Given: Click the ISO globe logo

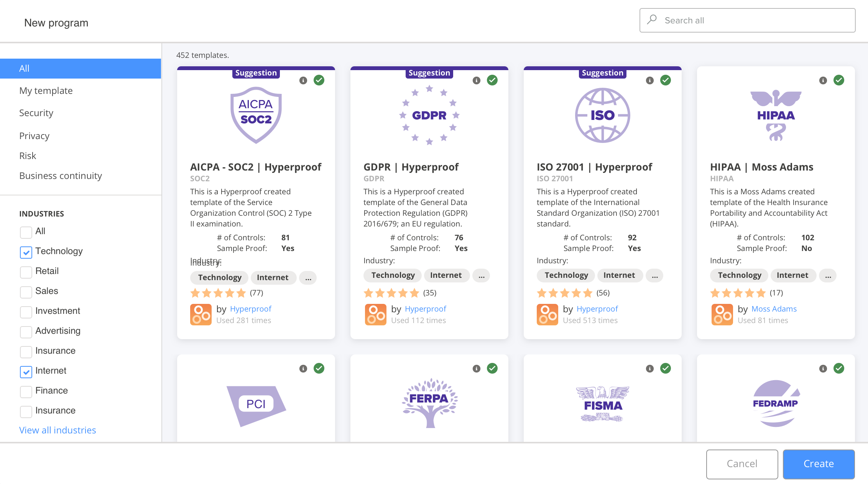Looking at the screenshot, I should tap(603, 115).
